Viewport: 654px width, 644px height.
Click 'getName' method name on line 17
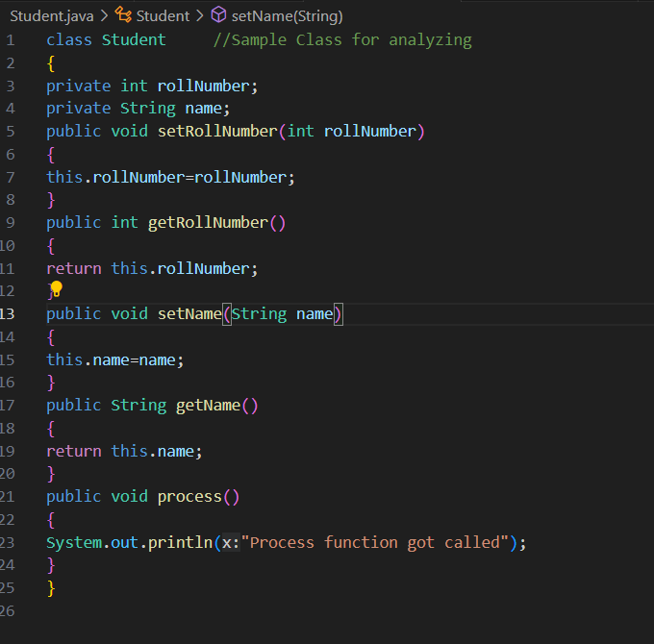[208, 406]
